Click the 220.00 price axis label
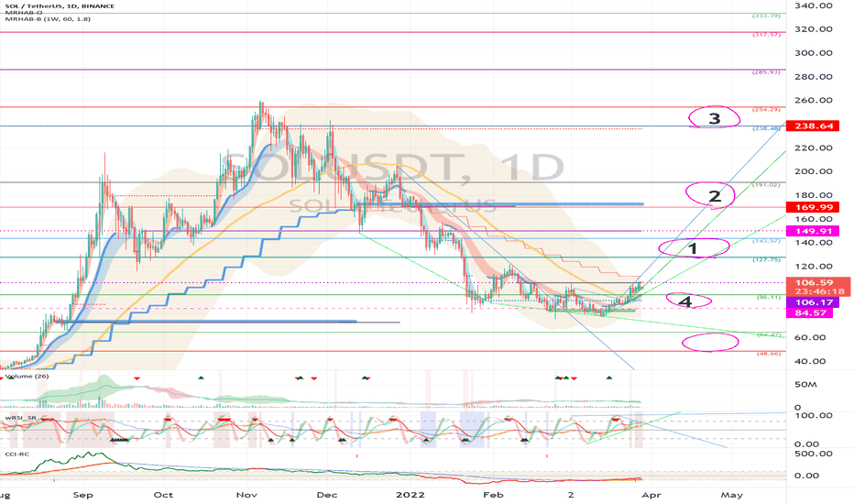854x504 pixels. click(813, 148)
